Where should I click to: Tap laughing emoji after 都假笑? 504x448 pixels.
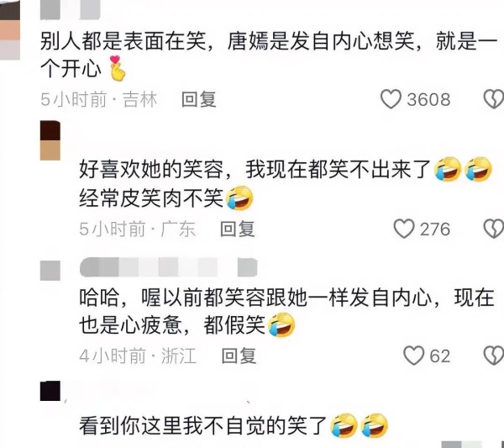(x=281, y=324)
